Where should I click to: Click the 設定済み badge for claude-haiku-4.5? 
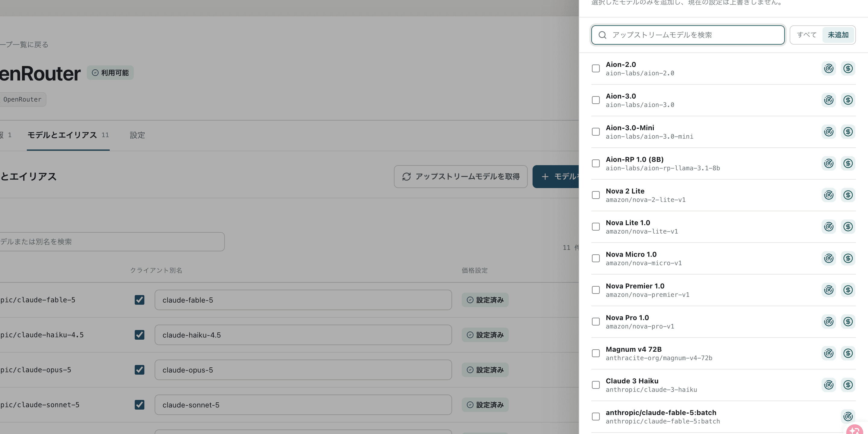485,335
